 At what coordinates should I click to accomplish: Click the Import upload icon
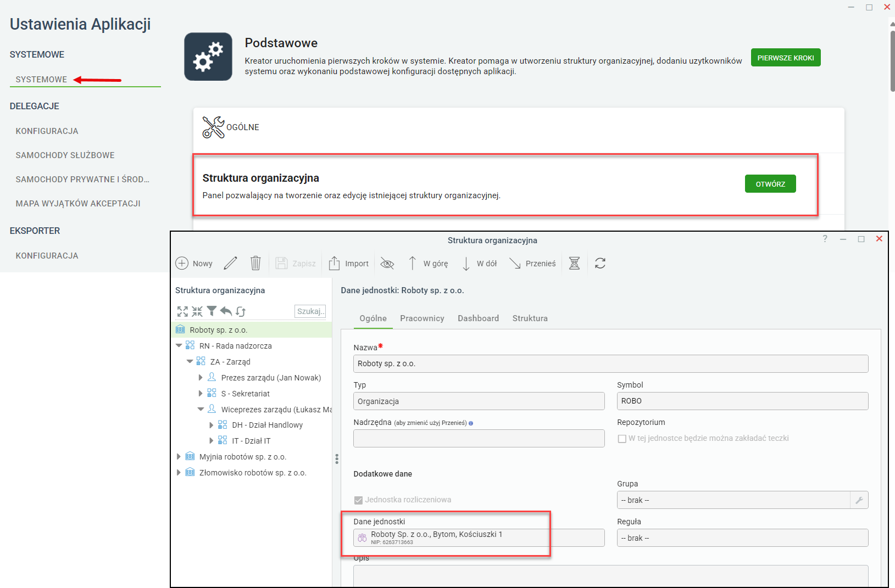(x=334, y=263)
